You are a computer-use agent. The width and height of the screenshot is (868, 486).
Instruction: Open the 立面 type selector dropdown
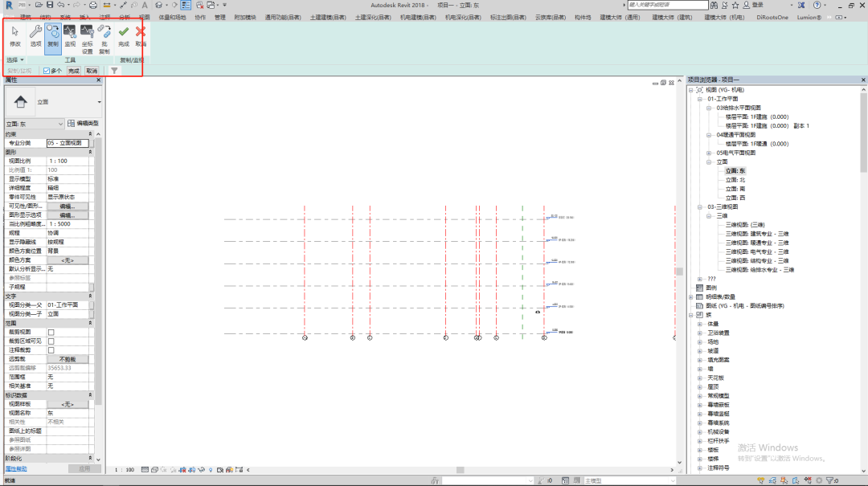tap(99, 102)
